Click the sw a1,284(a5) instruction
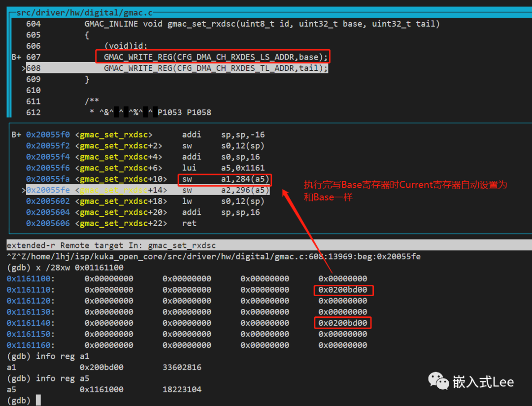532x406 pixels. pyautogui.click(x=225, y=179)
